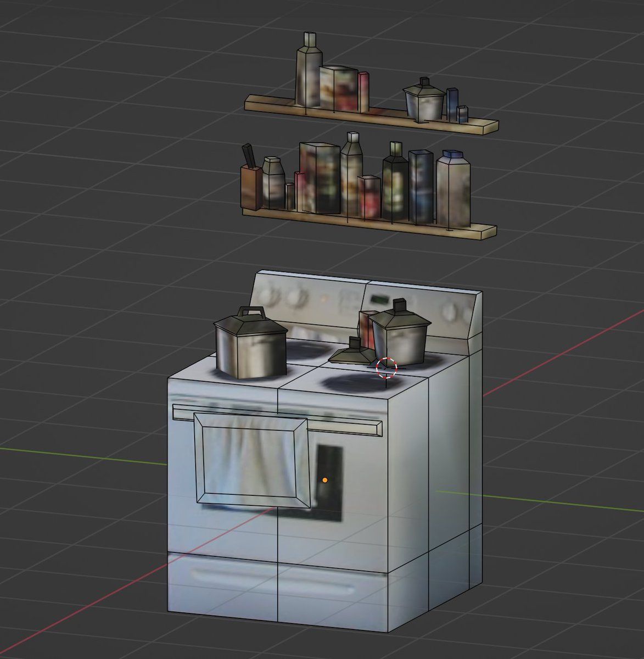
Task: Select the lidded pot on the right burner
Action: 401,333
